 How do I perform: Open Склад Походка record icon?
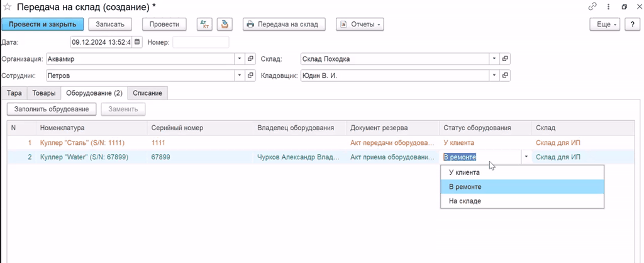(505, 59)
